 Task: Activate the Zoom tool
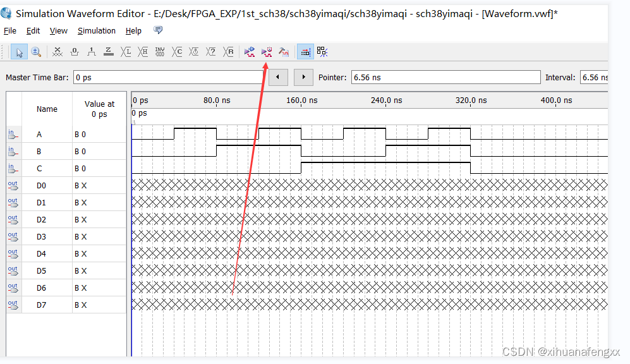coord(36,52)
